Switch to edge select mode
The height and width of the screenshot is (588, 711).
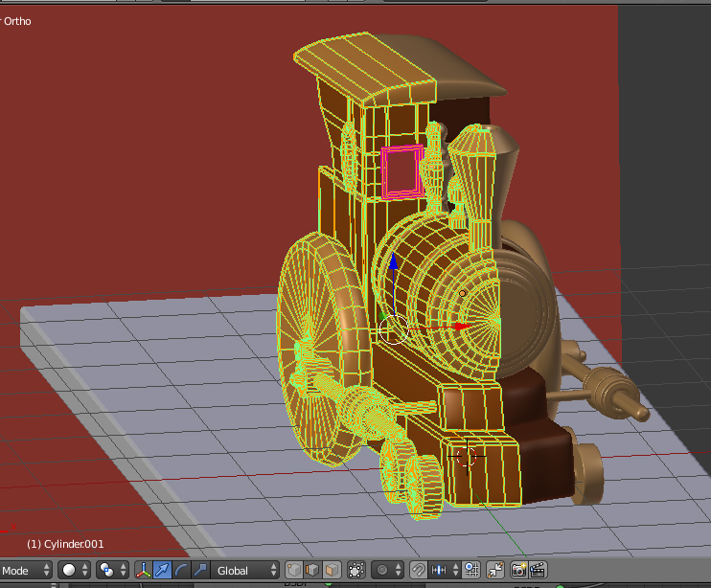point(312,570)
